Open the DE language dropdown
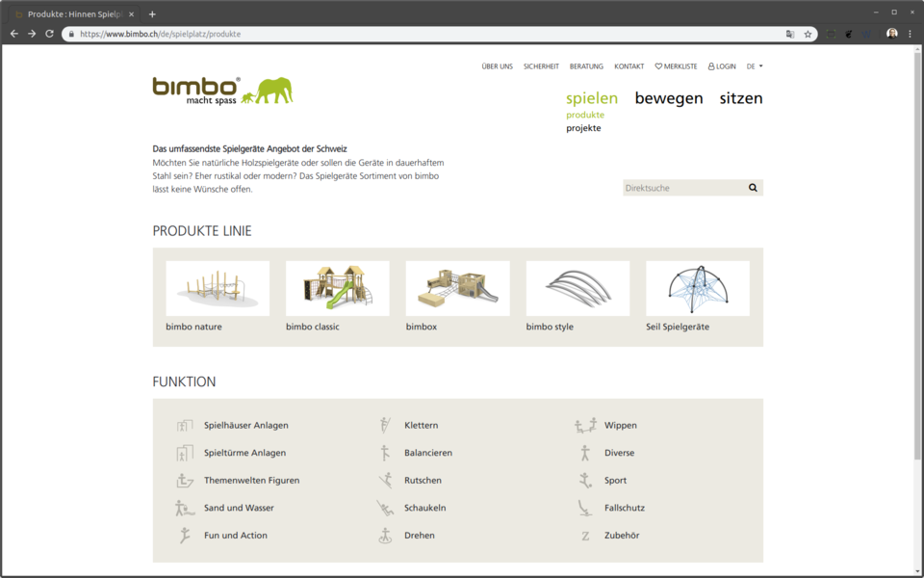 (755, 66)
